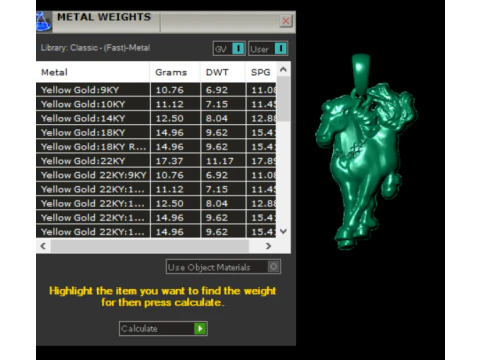Click the green horse pendant model
The height and width of the screenshot is (360, 480).
pos(365,152)
